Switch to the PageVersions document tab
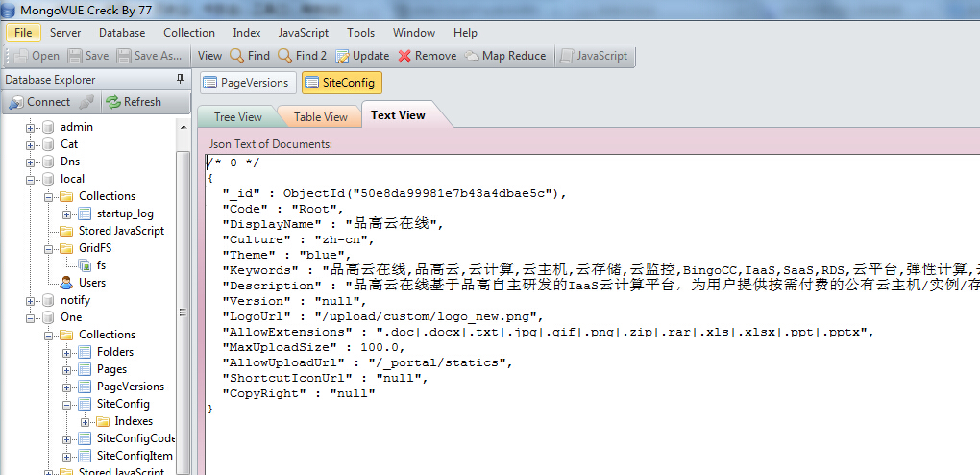 pos(248,83)
